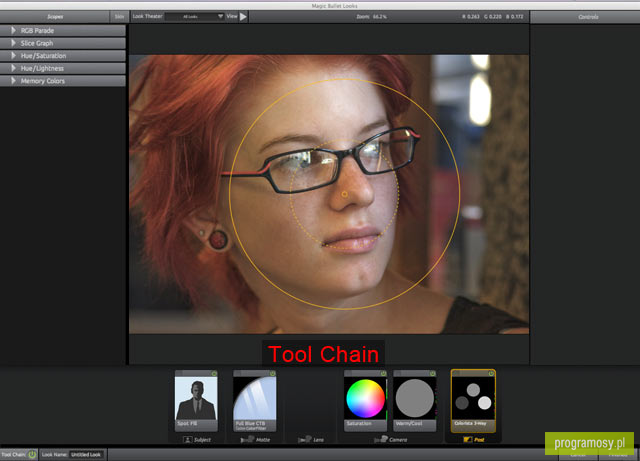Select the Colorista 3-Way tool card
Screen dimensions: 640x461
(x=473, y=401)
